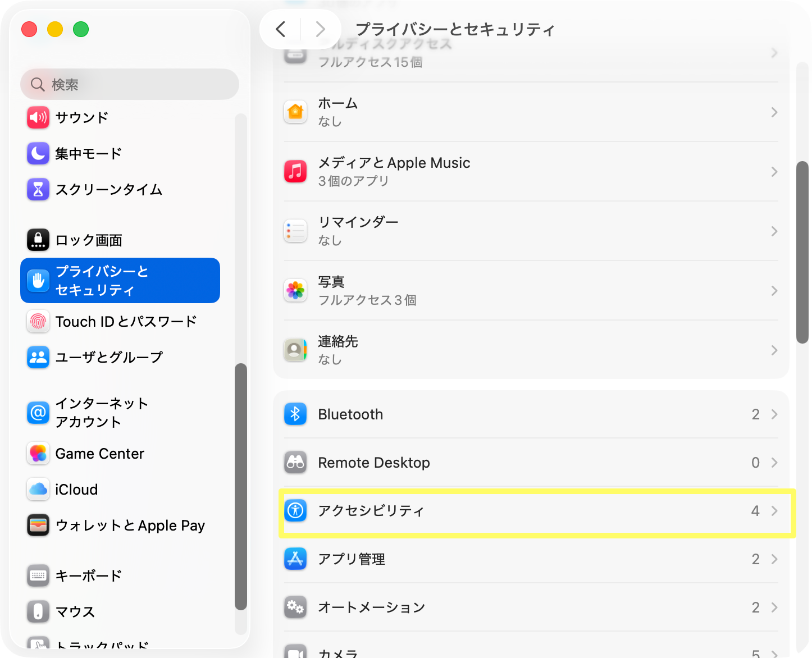Expand the ホーム row chevron
Screen dimensions: 812x658
point(774,112)
